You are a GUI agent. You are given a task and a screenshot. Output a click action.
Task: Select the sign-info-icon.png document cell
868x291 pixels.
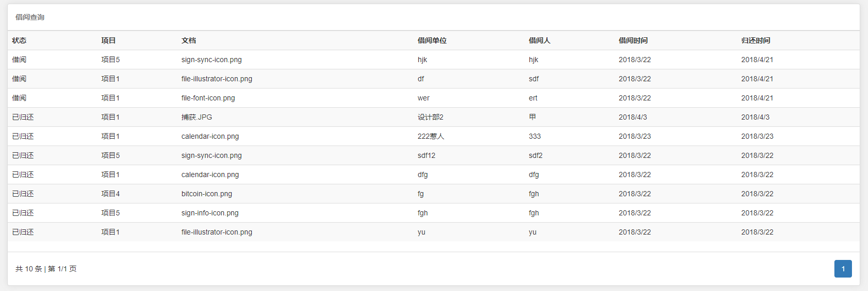pyautogui.click(x=210, y=213)
